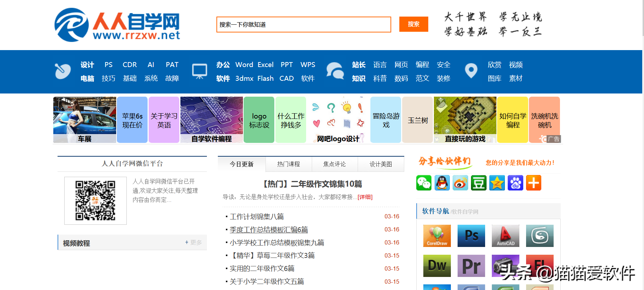The width and height of the screenshot is (644, 290).
Task: Click the location pin icon beside 欣赏
Action: (471, 71)
